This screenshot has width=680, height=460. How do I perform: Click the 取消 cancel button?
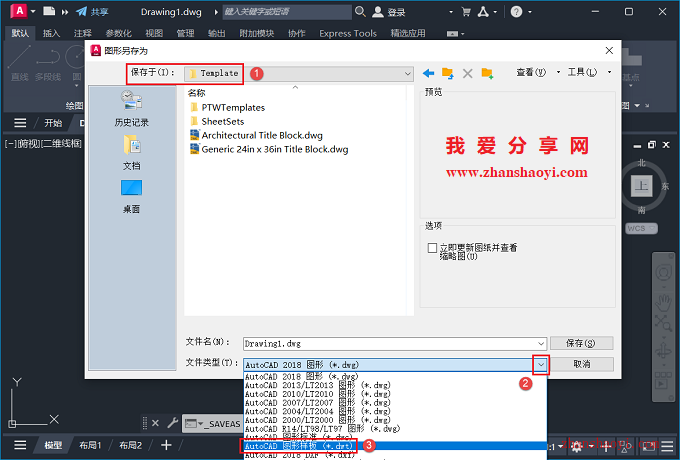coord(581,364)
